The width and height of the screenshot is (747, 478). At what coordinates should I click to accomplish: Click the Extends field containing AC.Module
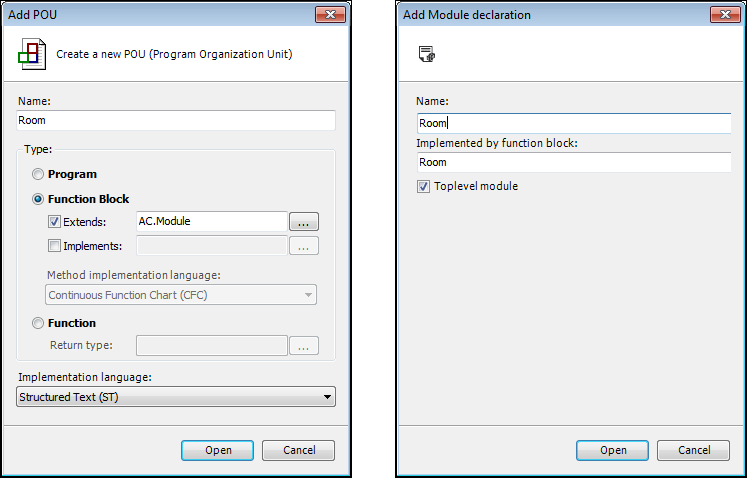click(x=211, y=221)
